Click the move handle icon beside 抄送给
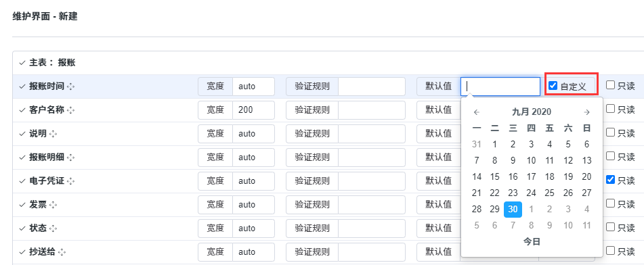The image size is (644, 265). click(x=62, y=252)
